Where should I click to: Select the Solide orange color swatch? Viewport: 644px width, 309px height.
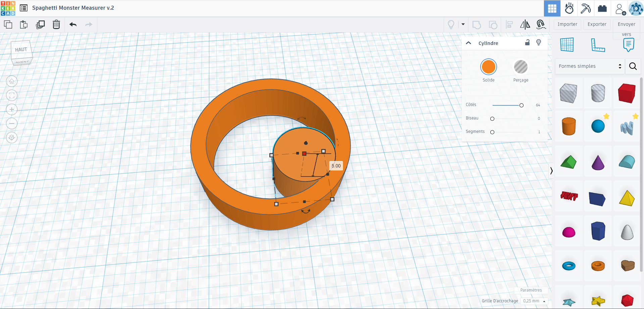click(489, 67)
